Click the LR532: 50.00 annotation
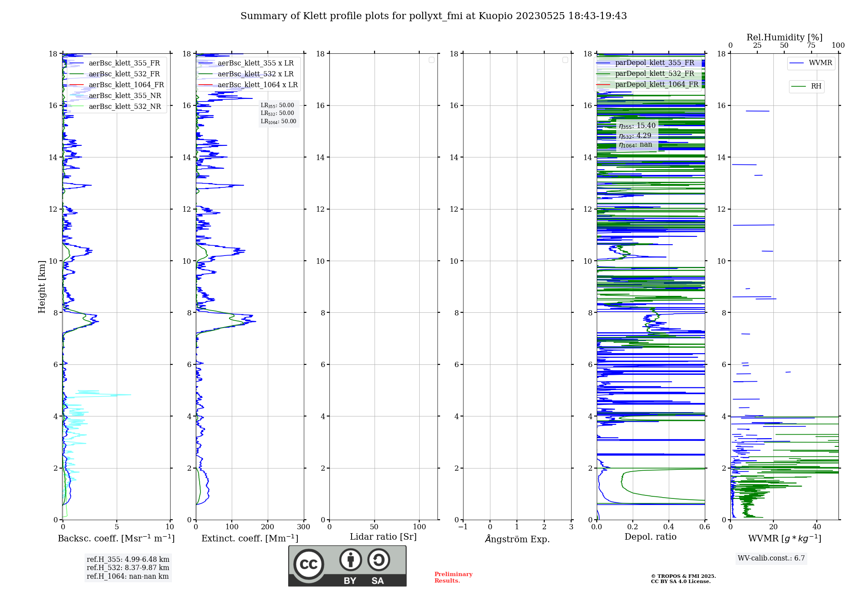 (277, 113)
